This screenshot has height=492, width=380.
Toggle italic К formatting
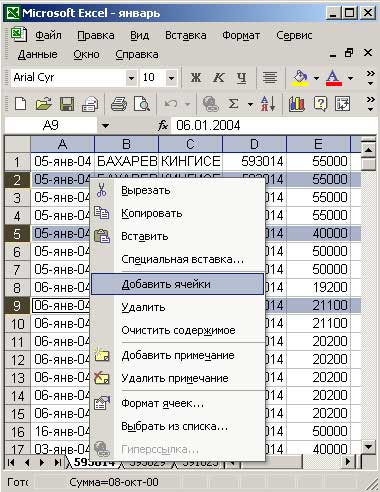pos(218,78)
